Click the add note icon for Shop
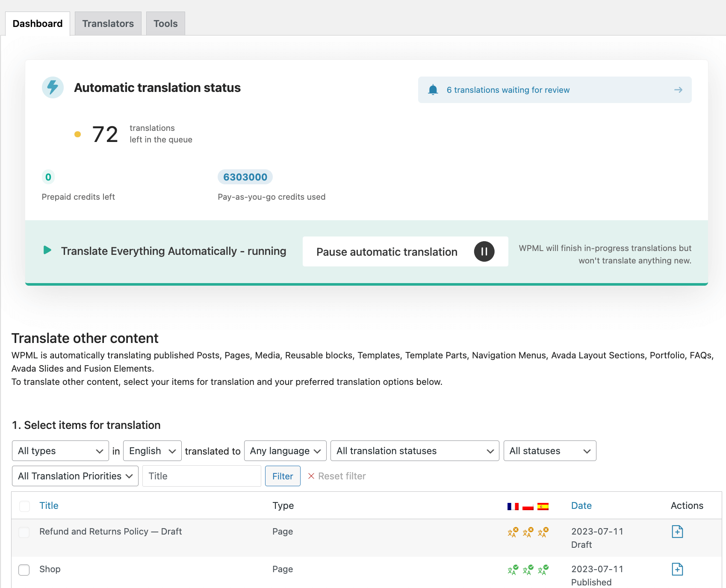726x588 pixels. [x=677, y=569]
